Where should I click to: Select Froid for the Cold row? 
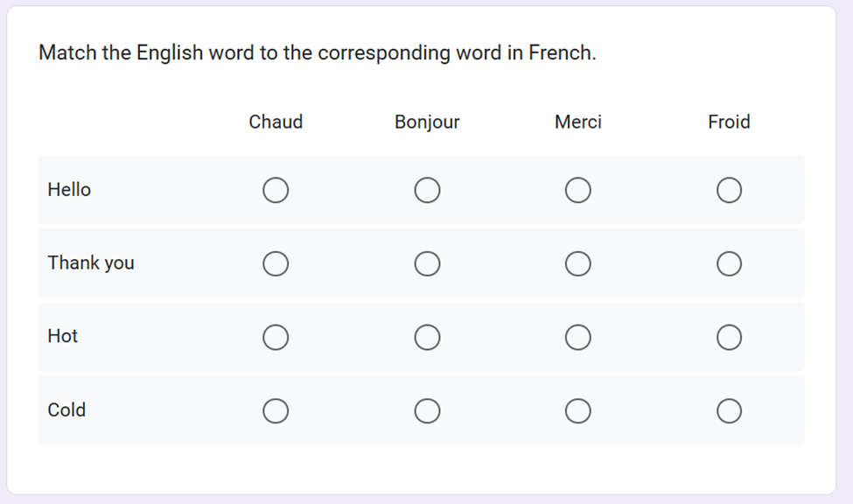pos(729,410)
